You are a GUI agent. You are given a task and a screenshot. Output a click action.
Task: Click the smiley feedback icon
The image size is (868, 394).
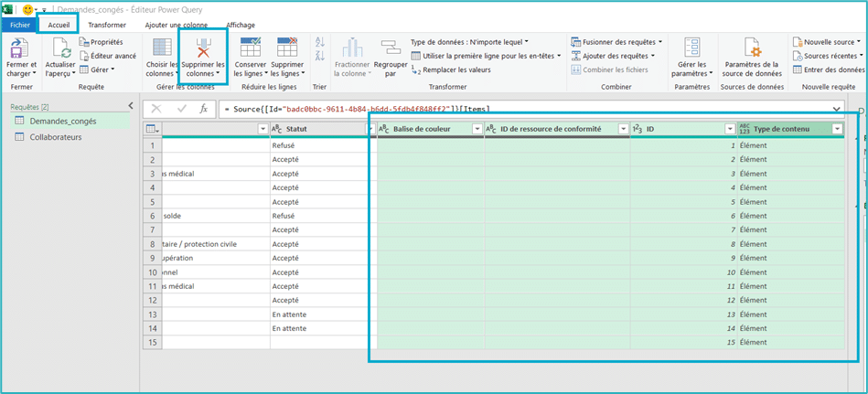click(28, 9)
